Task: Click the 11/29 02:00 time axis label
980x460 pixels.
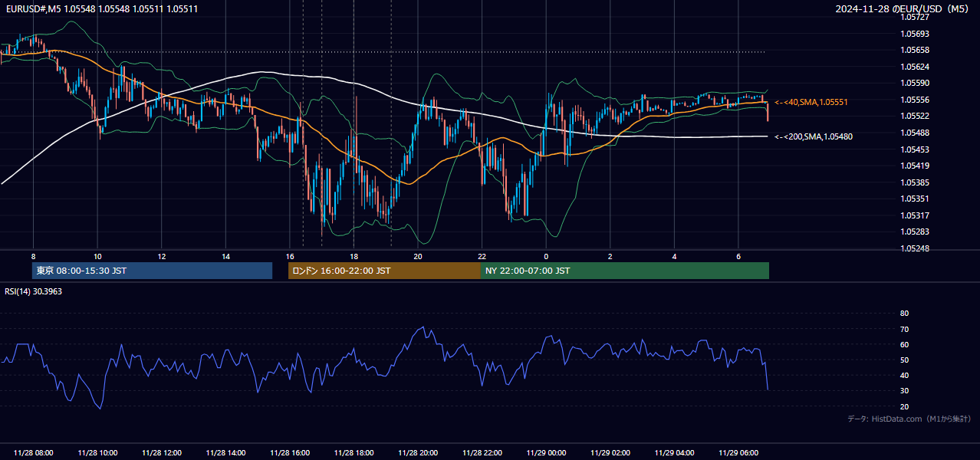Action: coord(610,452)
